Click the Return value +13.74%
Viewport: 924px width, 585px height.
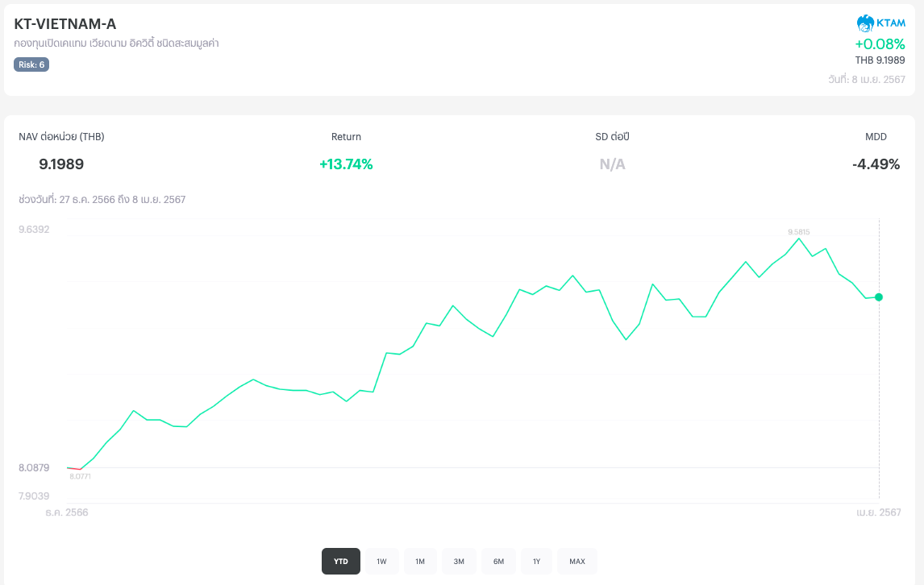click(x=346, y=164)
